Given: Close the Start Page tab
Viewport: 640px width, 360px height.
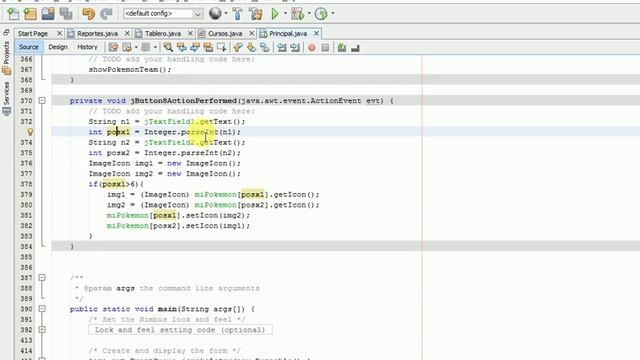Looking at the screenshot, I should tap(59, 33).
